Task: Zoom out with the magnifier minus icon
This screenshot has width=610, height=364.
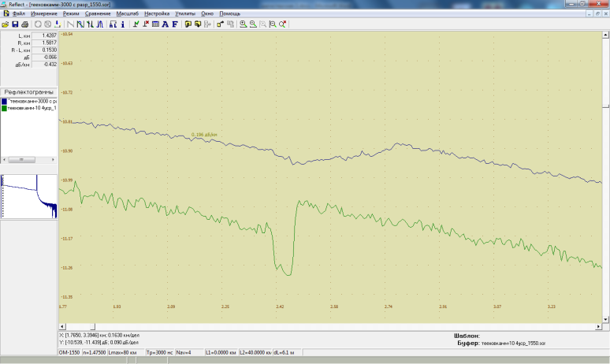Action: pyautogui.click(x=253, y=24)
